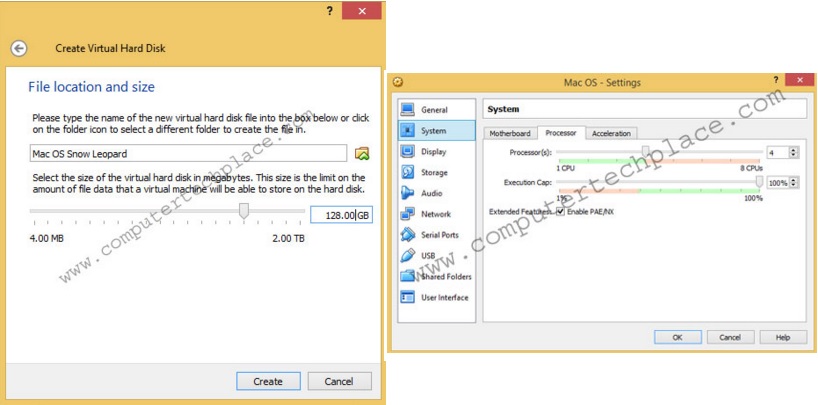Go to the Audio settings category
This screenshot has width=818, height=405.
point(437,193)
